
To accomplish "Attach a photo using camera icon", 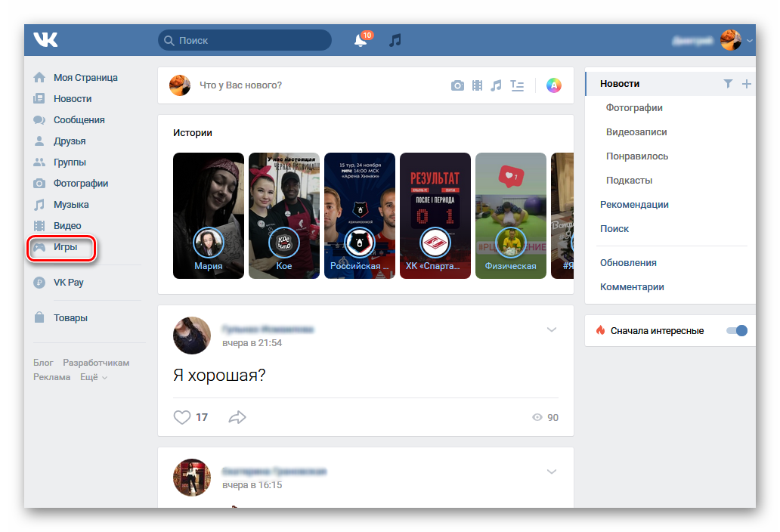I will 457,85.
